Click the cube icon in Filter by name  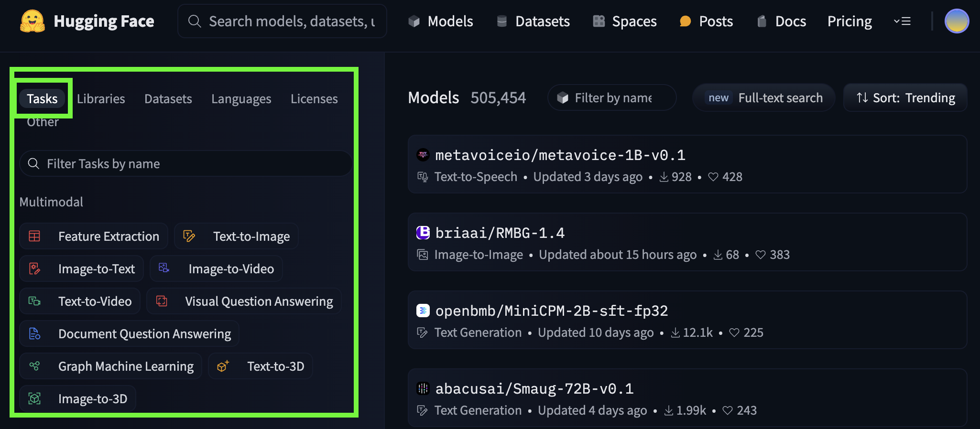point(563,97)
